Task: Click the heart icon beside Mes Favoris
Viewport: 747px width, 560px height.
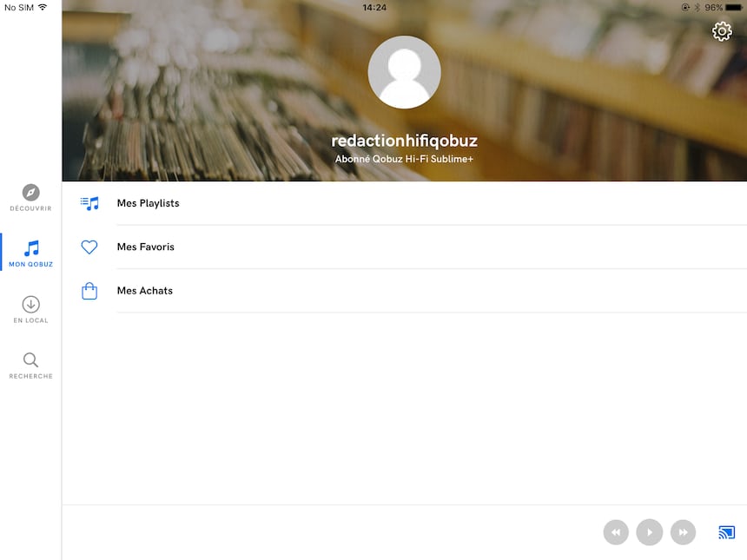Action: [89, 247]
